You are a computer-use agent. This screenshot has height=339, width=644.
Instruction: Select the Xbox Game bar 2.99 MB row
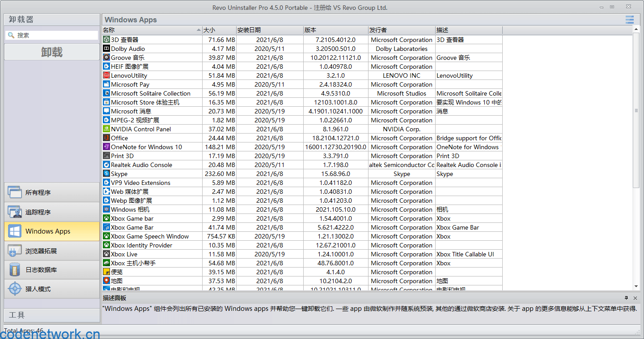coord(302,218)
